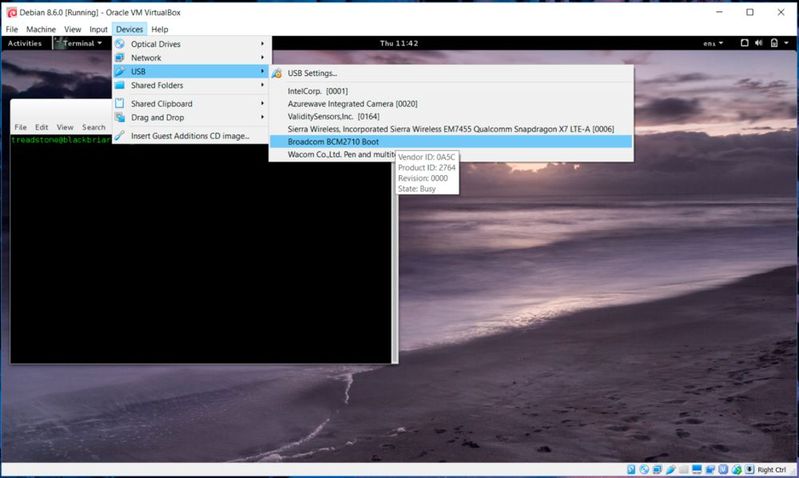The height and width of the screenshot is (478, 799).
Task: Click the hard disk activity status icon
Action: click(x=631, y=469)
